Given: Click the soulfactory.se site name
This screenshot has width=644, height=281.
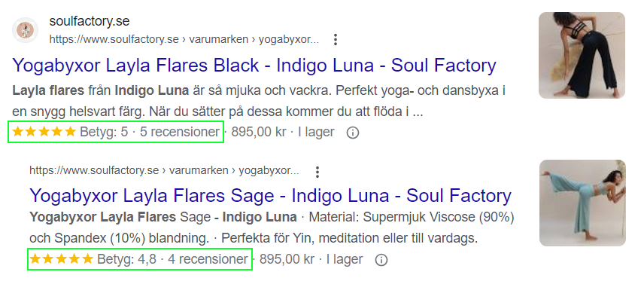Looking at the screenshot, I should (x=90, y=21).
